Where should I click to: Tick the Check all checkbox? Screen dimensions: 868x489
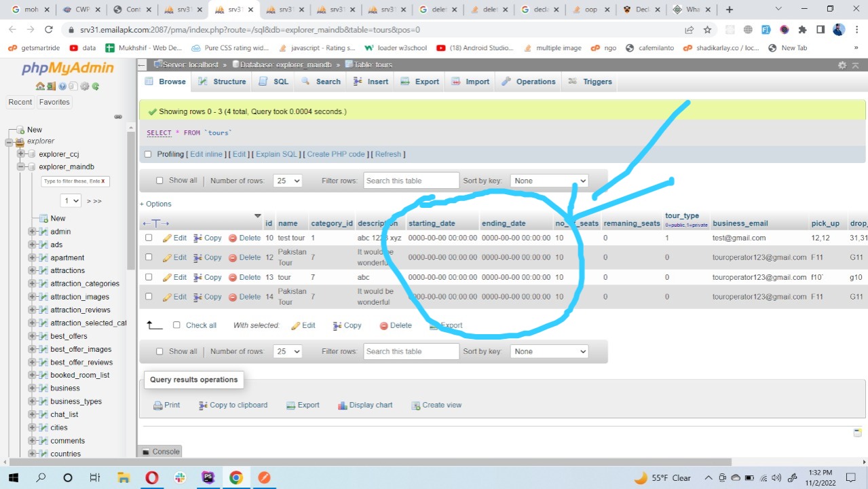pos(176,325)
